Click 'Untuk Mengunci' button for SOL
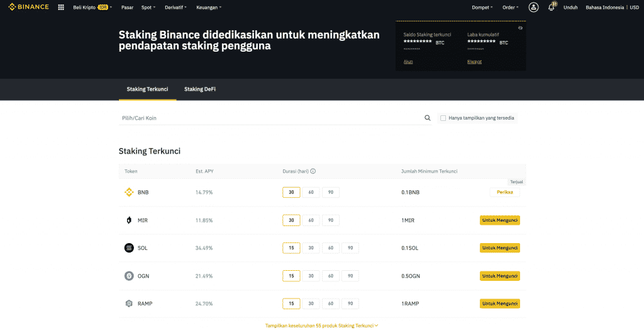This screenshot has height=330, width=644. click(x=500, y=248)
